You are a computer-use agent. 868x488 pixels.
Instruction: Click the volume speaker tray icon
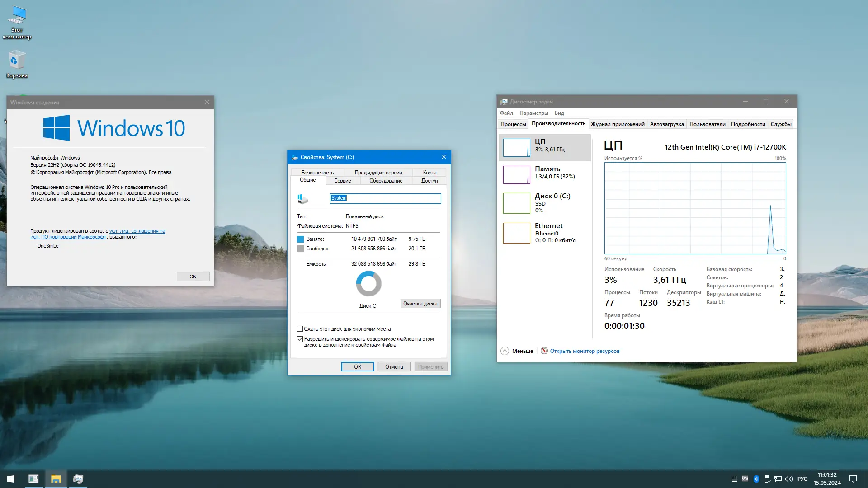pos(789,479)
